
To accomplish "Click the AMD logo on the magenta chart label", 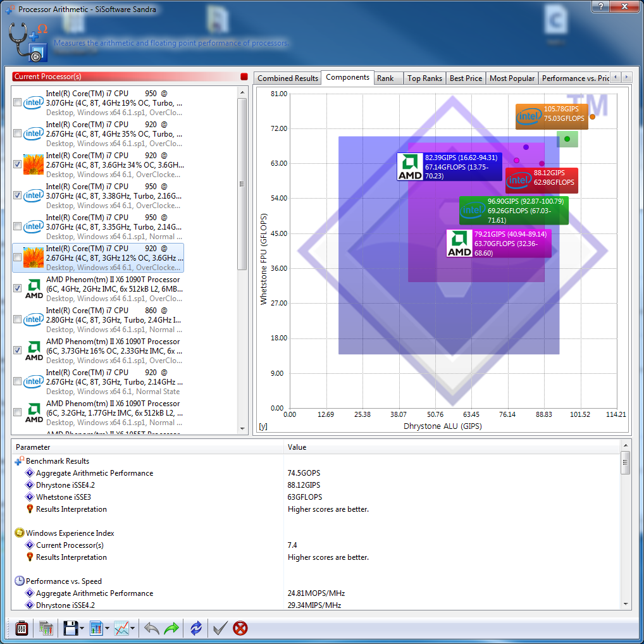I will point(459,244).
